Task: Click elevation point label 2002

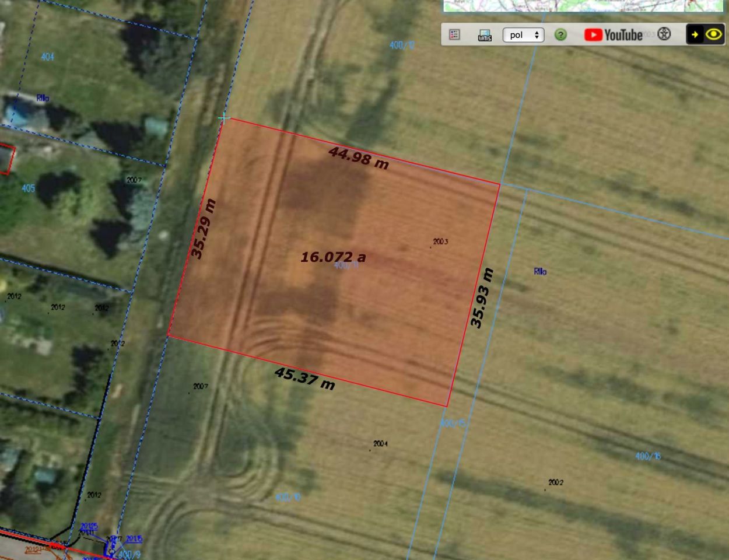Action: click(x=556, y=482)
